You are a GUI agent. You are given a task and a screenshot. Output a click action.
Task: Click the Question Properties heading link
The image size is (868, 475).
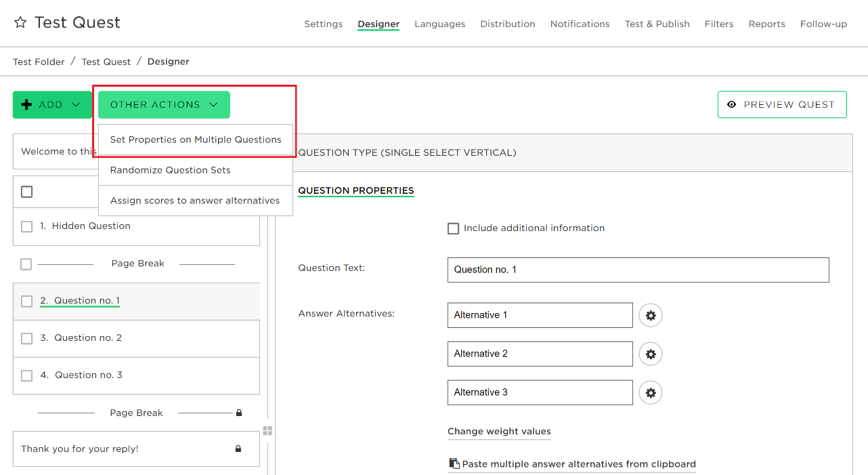pos(356,190)
